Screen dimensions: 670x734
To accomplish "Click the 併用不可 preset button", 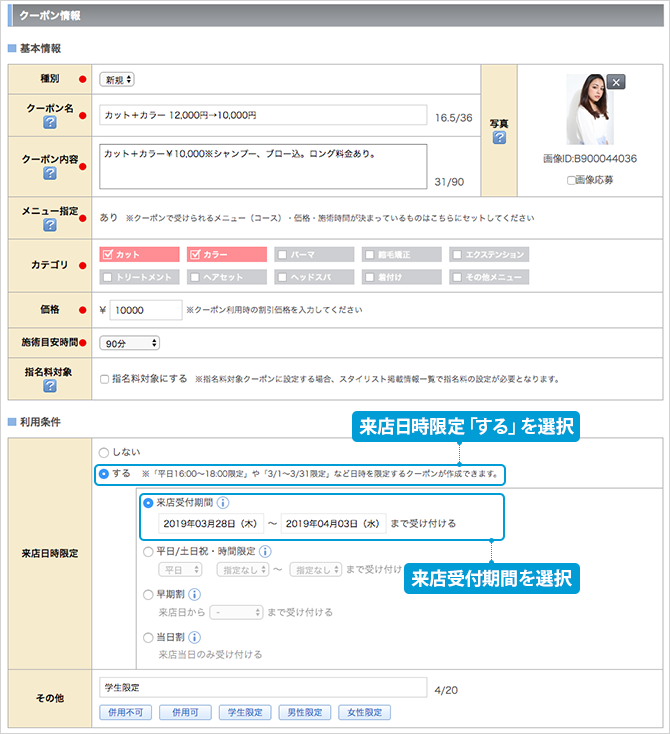I will [125, 713].
